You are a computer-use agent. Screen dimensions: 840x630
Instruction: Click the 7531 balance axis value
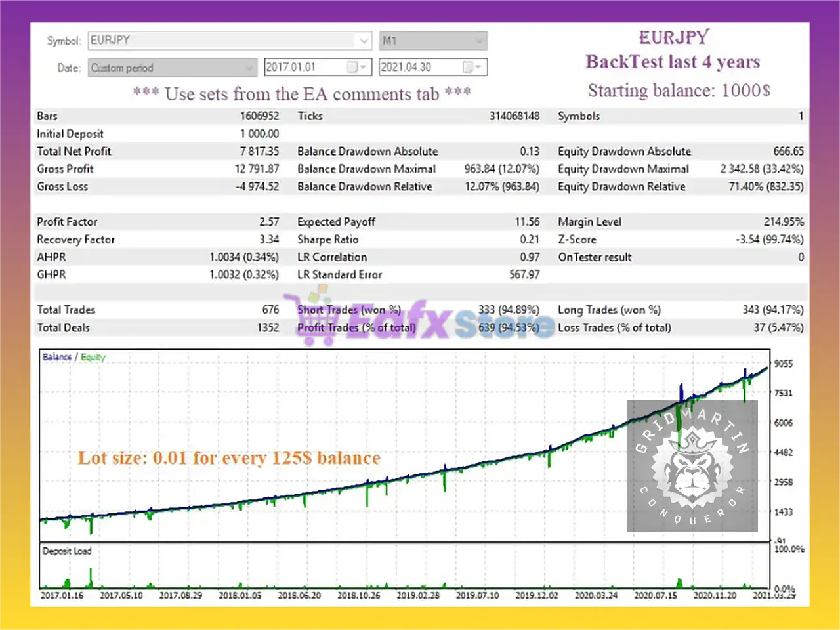pyautogui.click(x=784, y=393)
